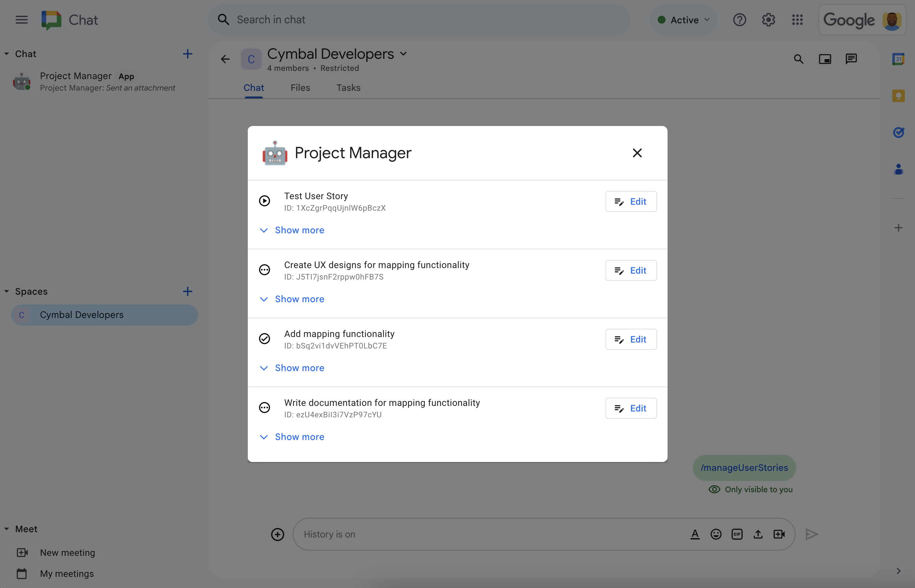Expand Show more for Write documentation task
The width and height of the screenshot is (915, 588).
299,437
